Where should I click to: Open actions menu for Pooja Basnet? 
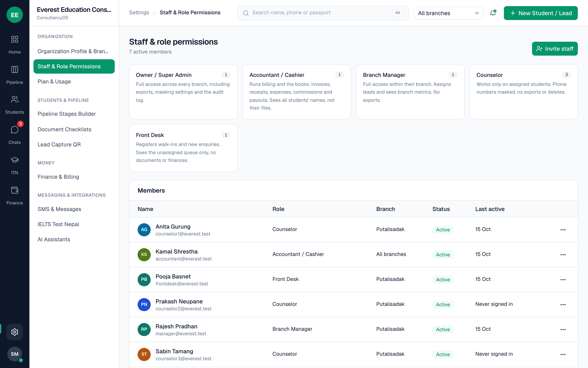pyautogui.click(x=563, y=279)
